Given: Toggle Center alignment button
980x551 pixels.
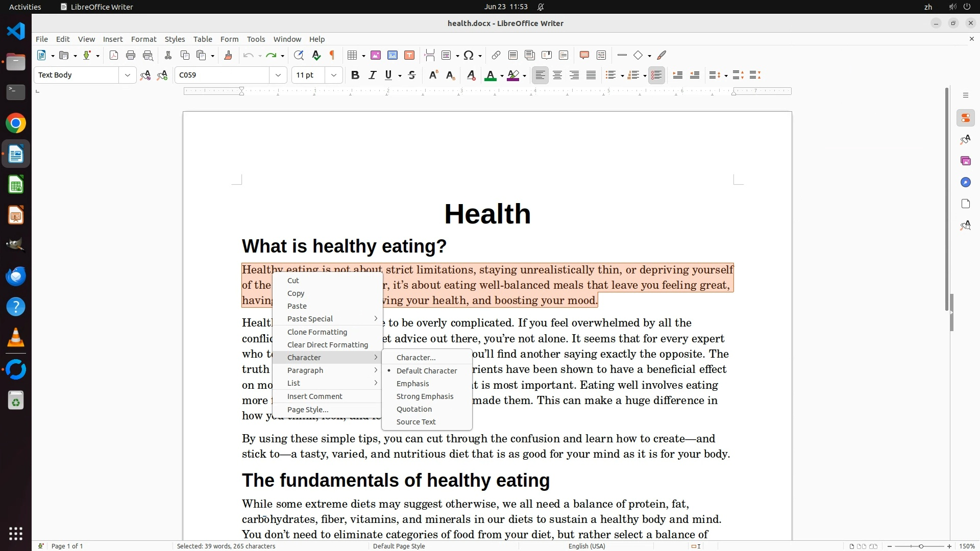Looking at the screenshot, I should (x=557, y=75).
